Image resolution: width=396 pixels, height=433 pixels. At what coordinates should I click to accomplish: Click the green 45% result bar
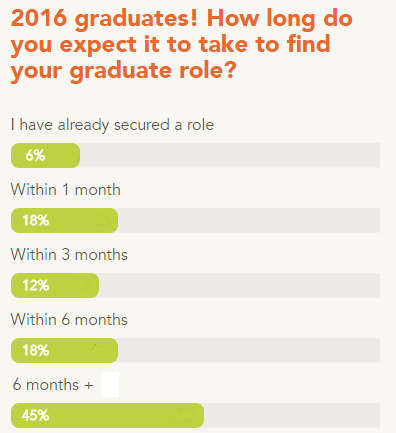coord(107,415)
